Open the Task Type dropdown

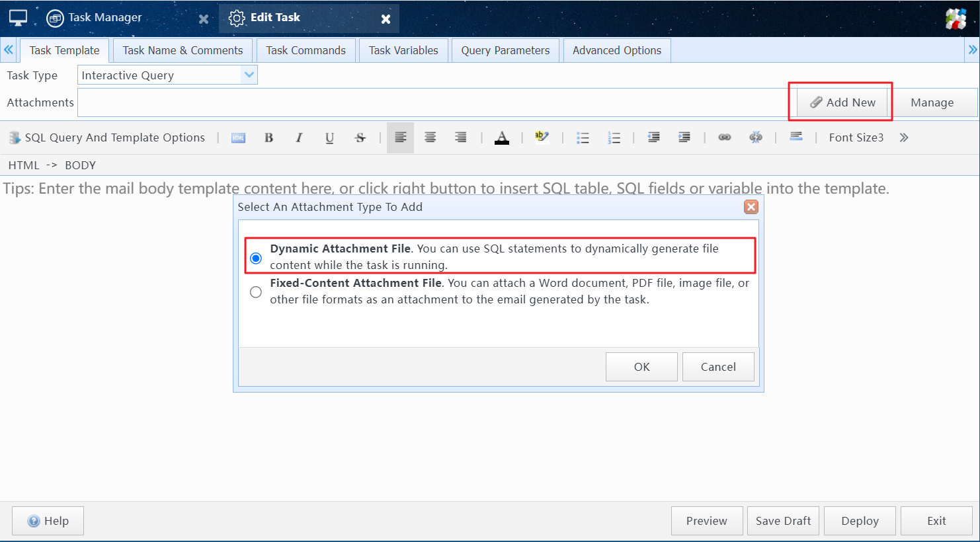pos(249,75)
